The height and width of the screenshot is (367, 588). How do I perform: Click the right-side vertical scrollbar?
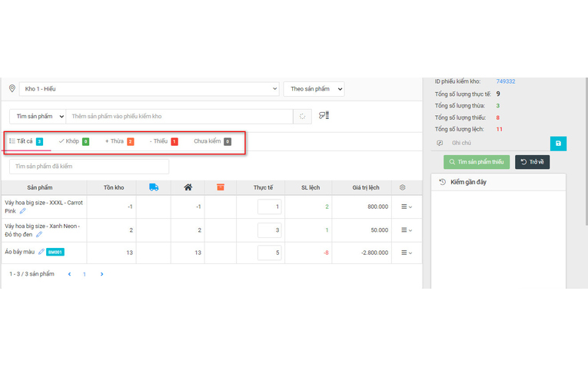[586, 151]
